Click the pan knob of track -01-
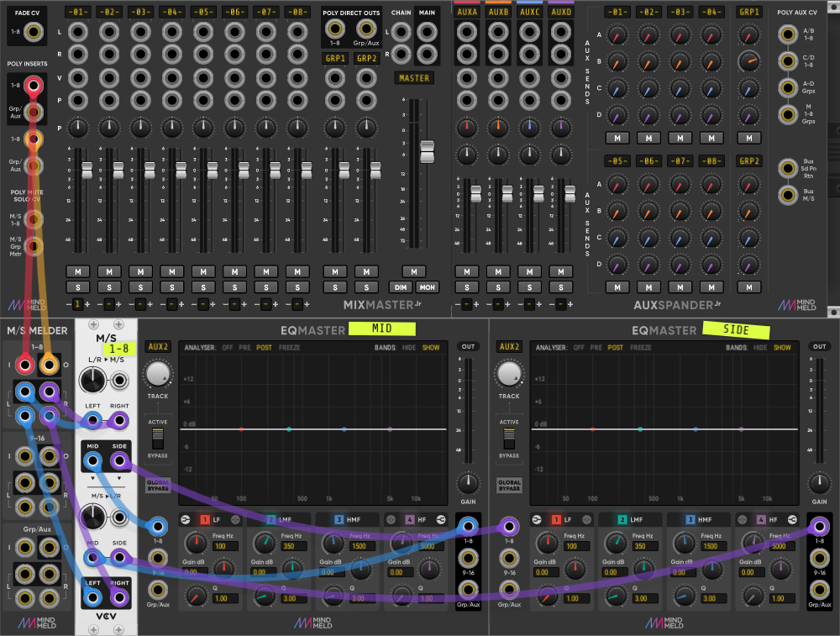840x636 pixels. pyautogui.click(x=77, y=128)
